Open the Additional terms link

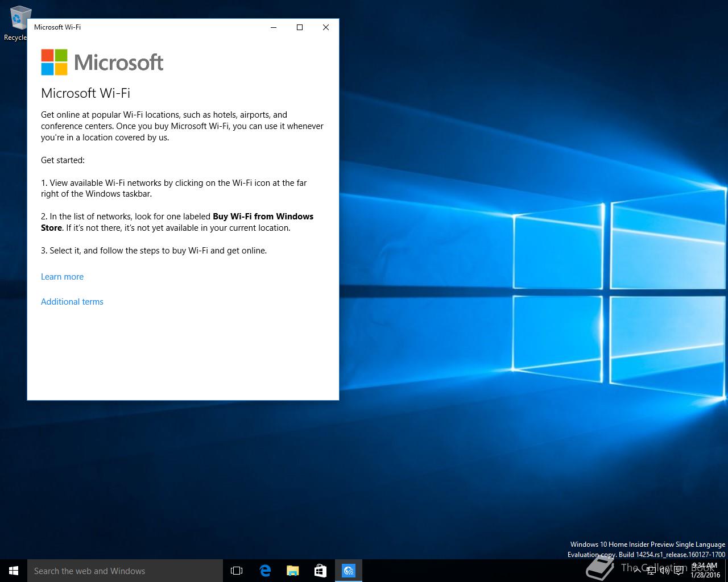click(x=72, y=302)
